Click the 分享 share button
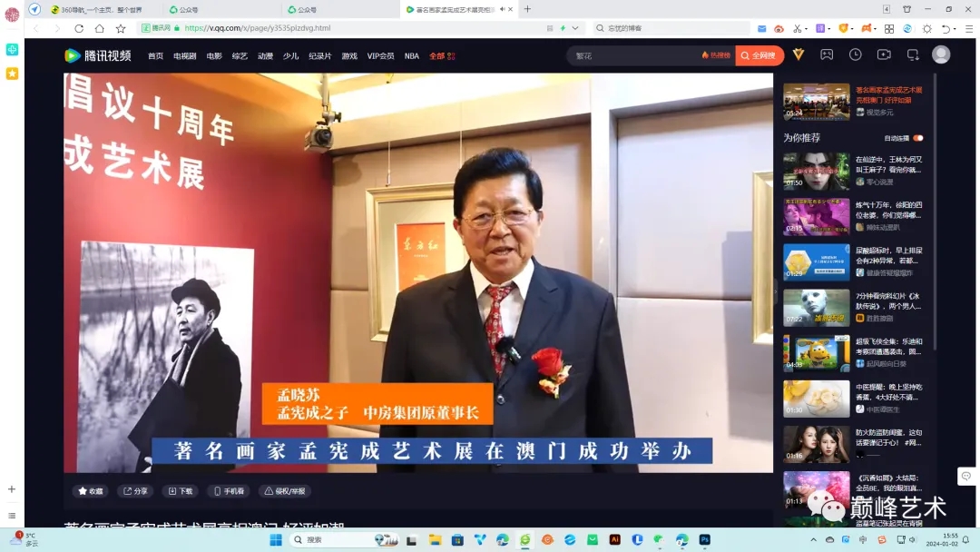 [x=135, y=491]
